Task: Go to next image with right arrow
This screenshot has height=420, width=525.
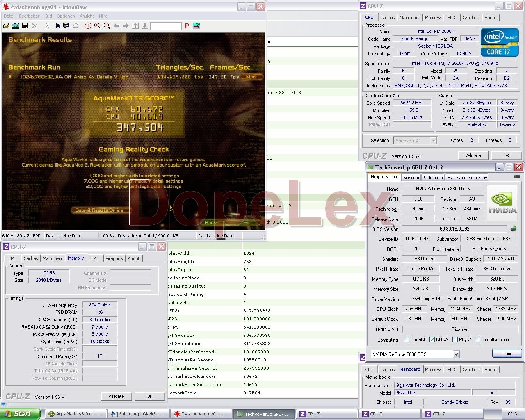Action: pyautogui.click(x=126, y=26)
